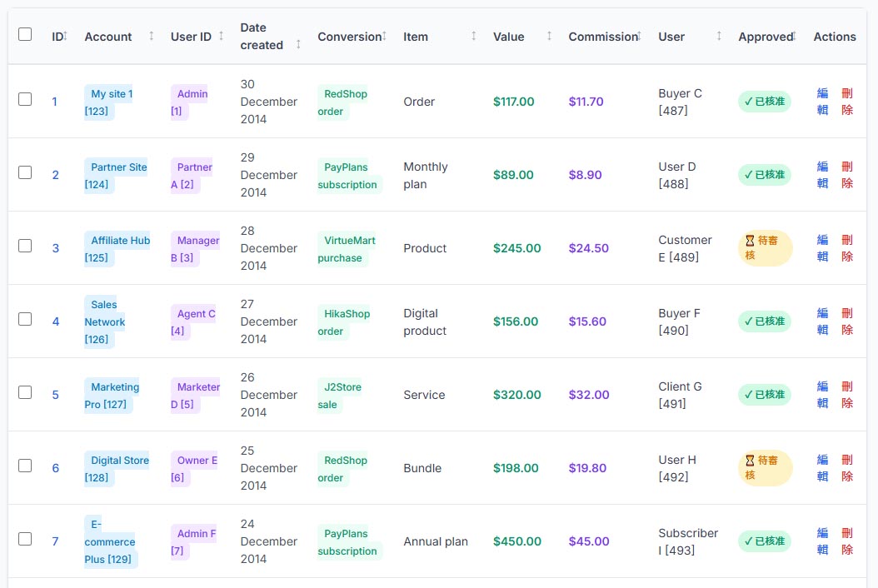Select the row 6 checkbox
This screenshot has height=588, width=878.
coord(25,466)
